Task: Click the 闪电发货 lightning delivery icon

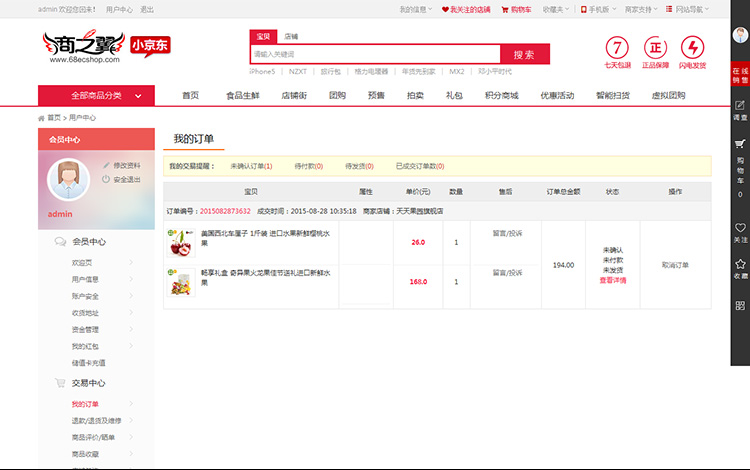Action: point(692,48)
